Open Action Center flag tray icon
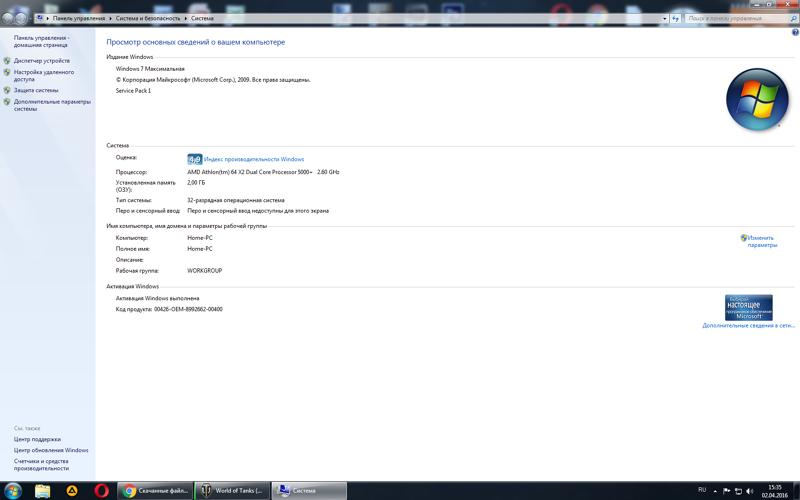This screenshot has height=500, width=800. point(727,491)
